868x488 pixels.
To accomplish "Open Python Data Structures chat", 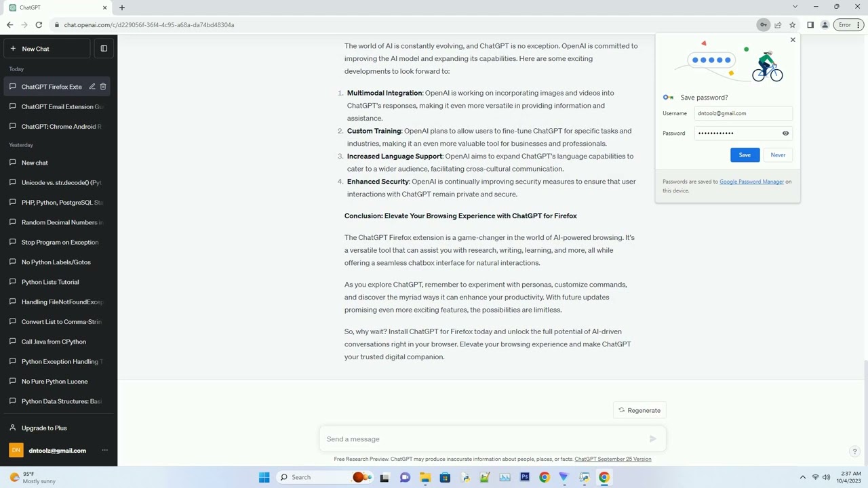I will click(x=58, y=401).
